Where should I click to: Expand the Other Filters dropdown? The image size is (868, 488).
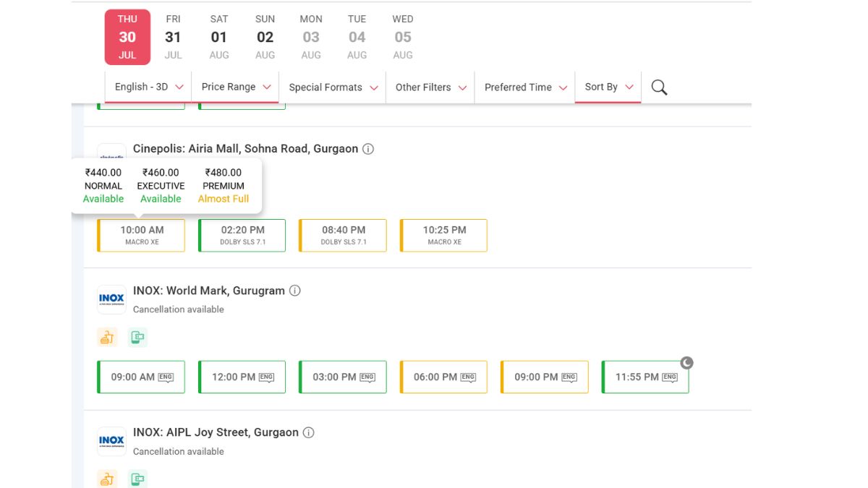tap(430, 87)
